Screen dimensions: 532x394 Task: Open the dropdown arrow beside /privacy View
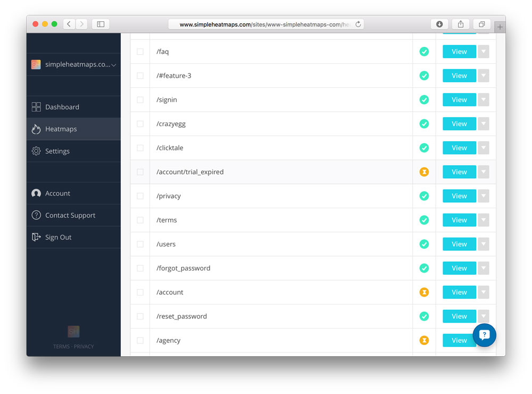pos(484,196)
